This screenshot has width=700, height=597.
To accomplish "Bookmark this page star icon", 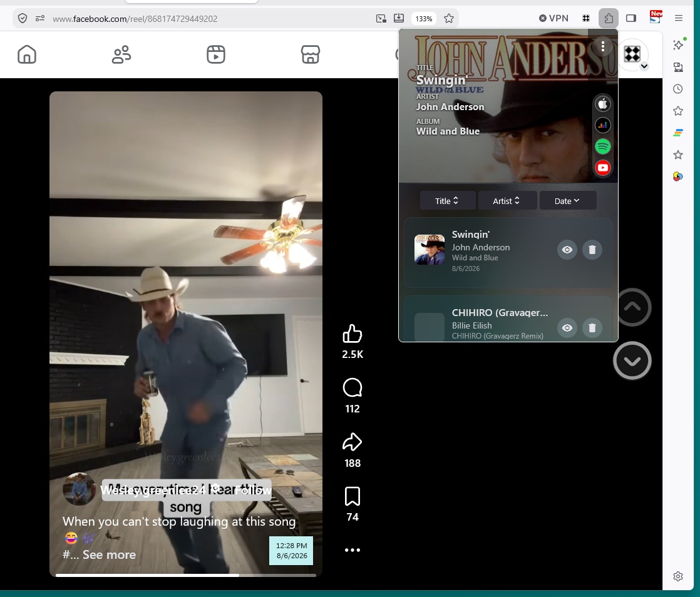I will coord(449,18).
